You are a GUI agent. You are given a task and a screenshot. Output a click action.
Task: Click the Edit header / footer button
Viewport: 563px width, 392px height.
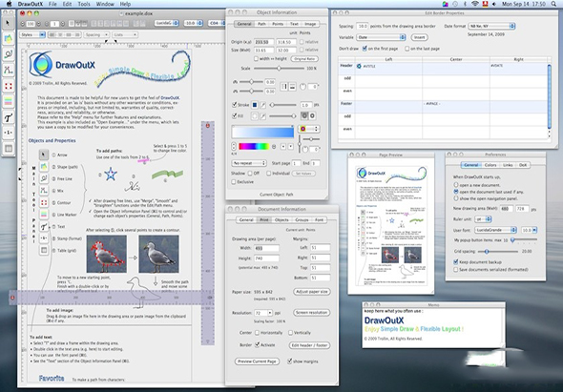pos(309,345)
